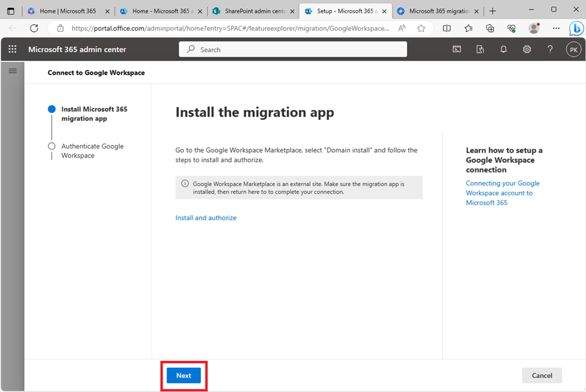Image resolution: width=586 pixels, height=392 pixels.
Task: Add page to favorites star icon
Action: coord(421,28)
